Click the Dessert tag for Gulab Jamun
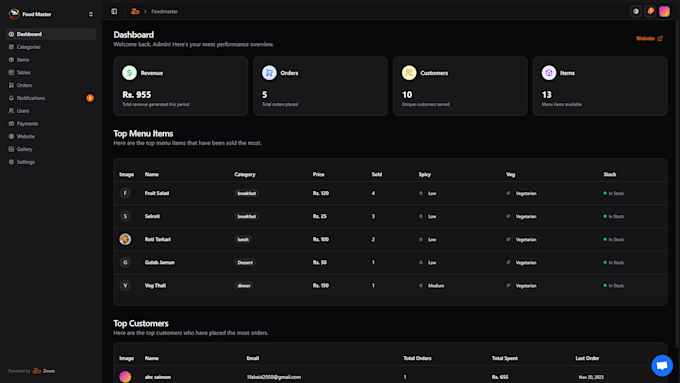The image size is (680, 383). click(245, 262)
